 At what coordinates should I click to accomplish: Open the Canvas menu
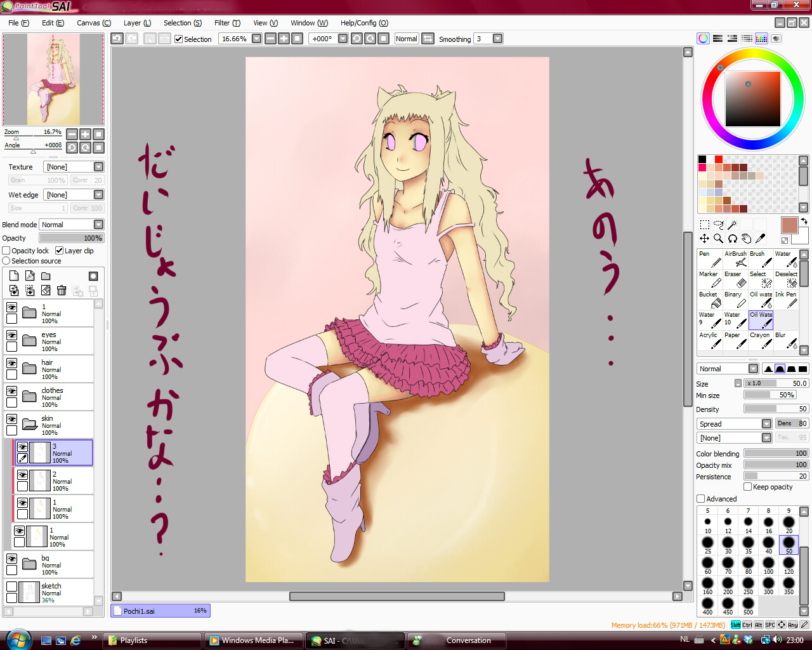tap(93, 23)
